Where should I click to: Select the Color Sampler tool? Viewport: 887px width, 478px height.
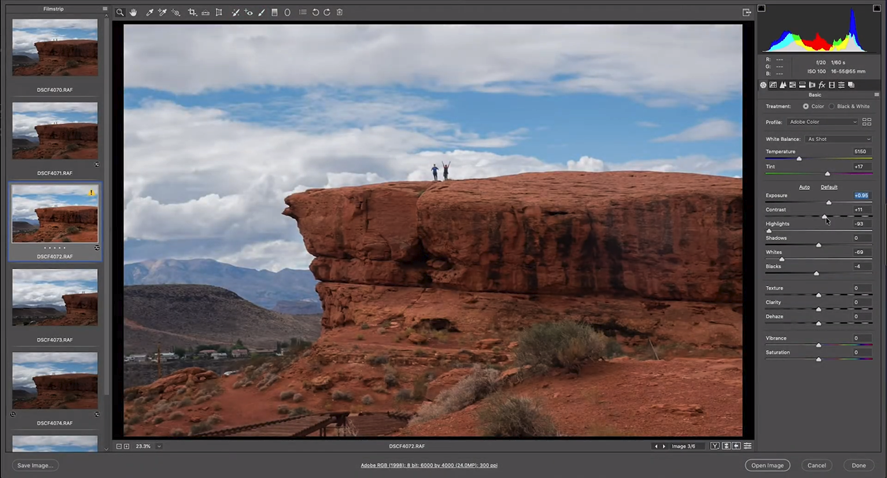(x=162, y=12)
